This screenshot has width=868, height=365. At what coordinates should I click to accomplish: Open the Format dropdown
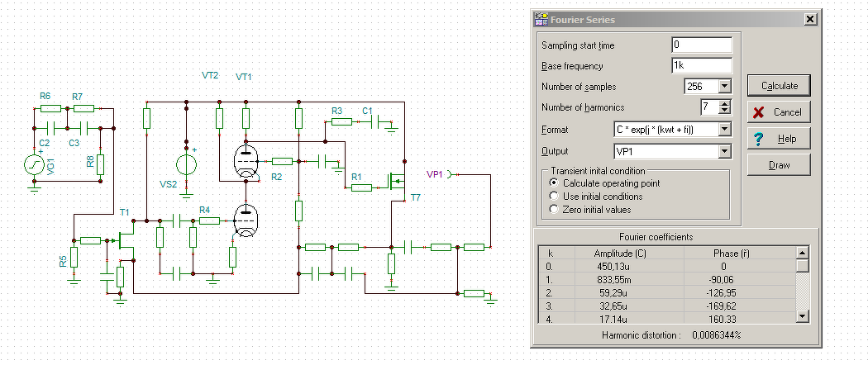pyautogui.click(x=725, y=130)
